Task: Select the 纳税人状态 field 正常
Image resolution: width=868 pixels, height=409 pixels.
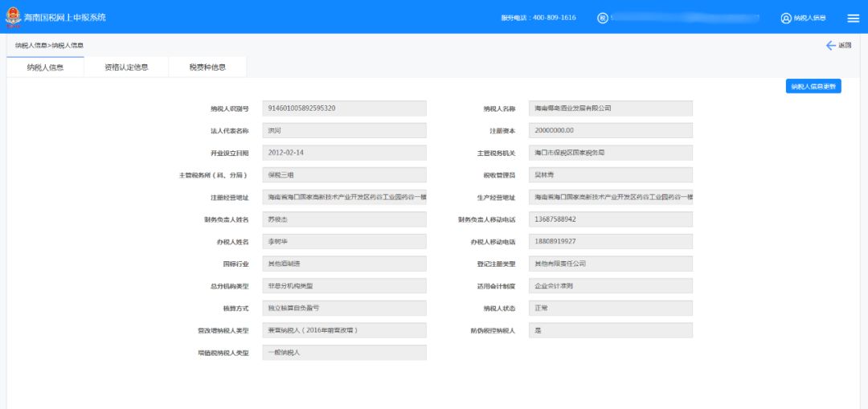Action: pyautogui.click(x=611, y=309)
